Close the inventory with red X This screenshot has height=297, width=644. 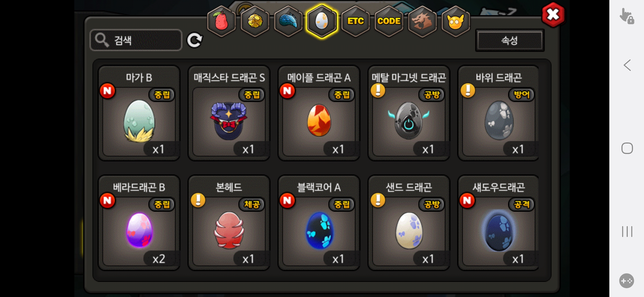[x=553, y=15]
